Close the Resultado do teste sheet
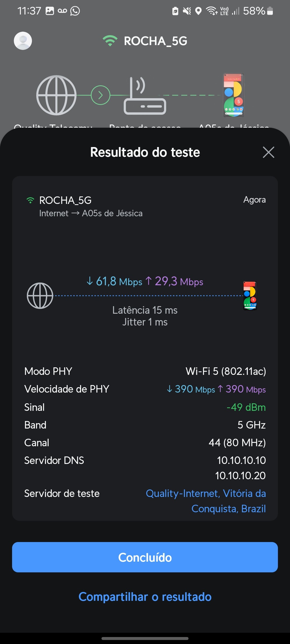The width and height of the screenshot is (290, 644). pyautogui.click(x=269, y=152)
